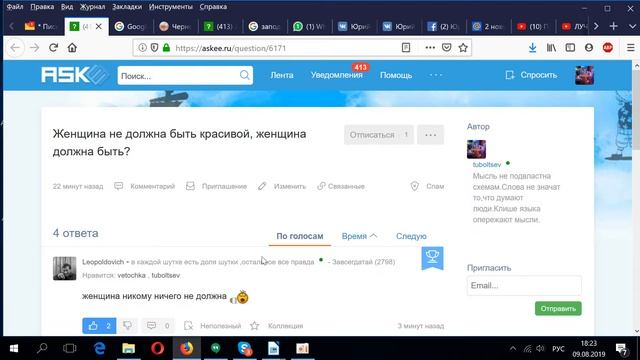Open the Вид menu
The height and width of the screenshot is (360, 640).
point(67,7)
